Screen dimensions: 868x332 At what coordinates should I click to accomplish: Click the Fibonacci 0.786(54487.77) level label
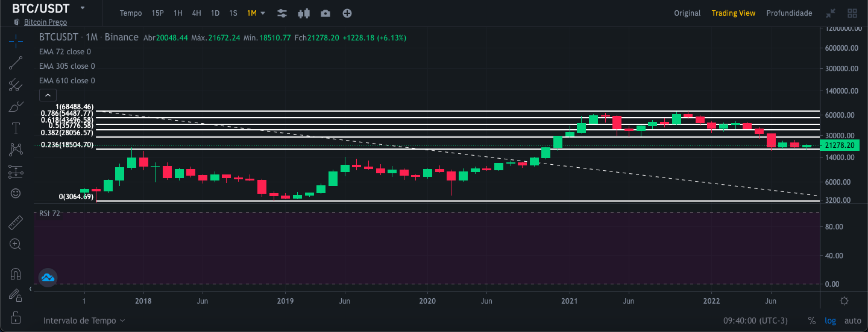tap(67, 113)
